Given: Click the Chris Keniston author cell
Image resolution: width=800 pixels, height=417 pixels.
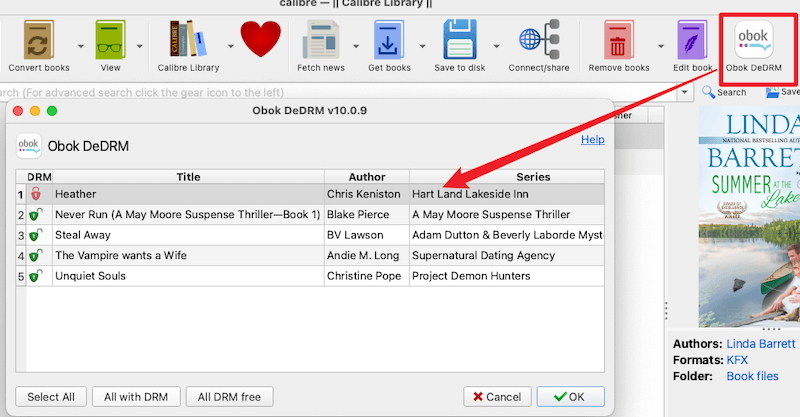Looking at the screenshot, I should click(367, 194).
